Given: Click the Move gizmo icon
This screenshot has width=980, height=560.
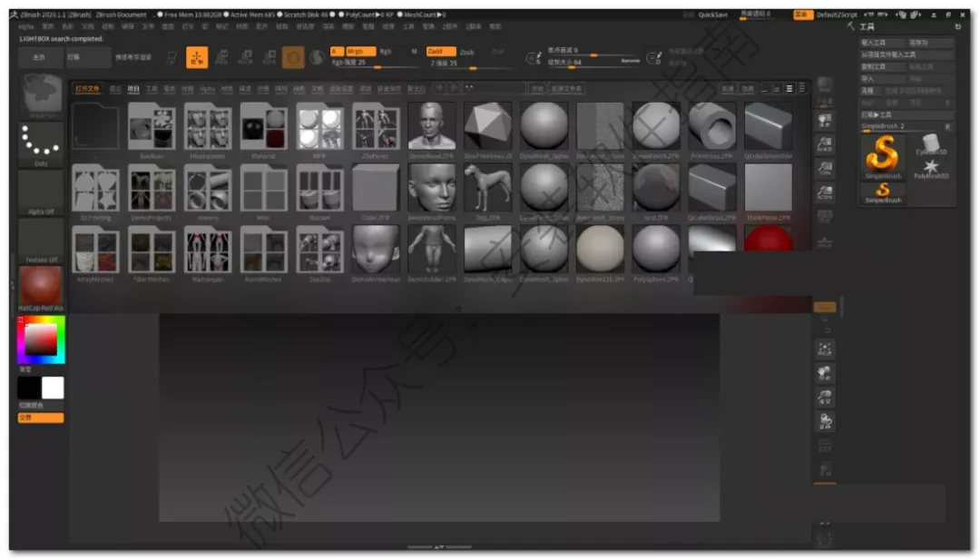Looking at the screenshot, I should tap(221, 57).
